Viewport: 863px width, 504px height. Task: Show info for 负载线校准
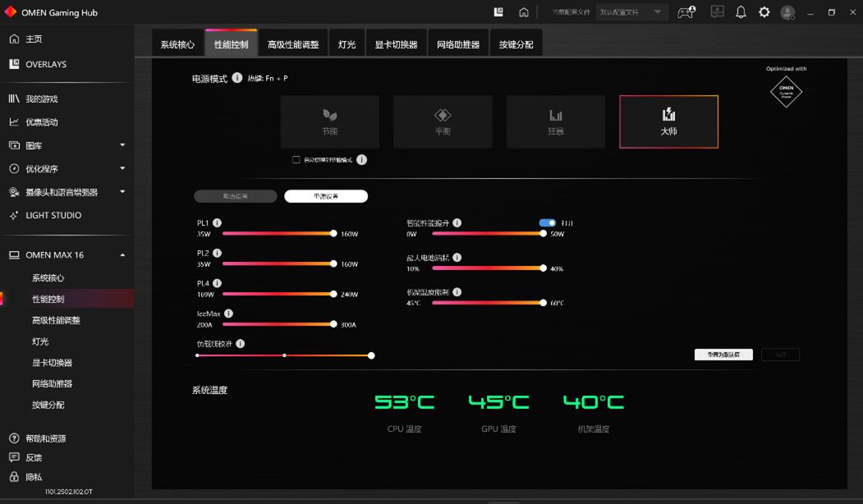(x=240, y=344)
